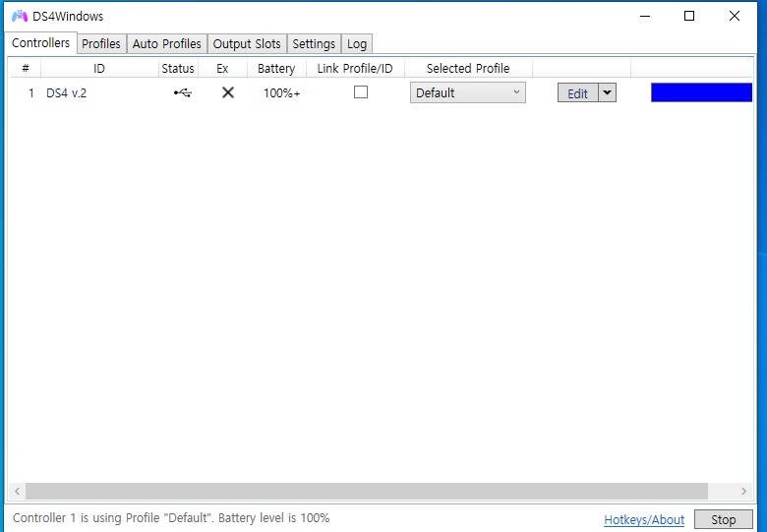
Task: Click the scrollbar right arrow
Action: pos(744,491)
